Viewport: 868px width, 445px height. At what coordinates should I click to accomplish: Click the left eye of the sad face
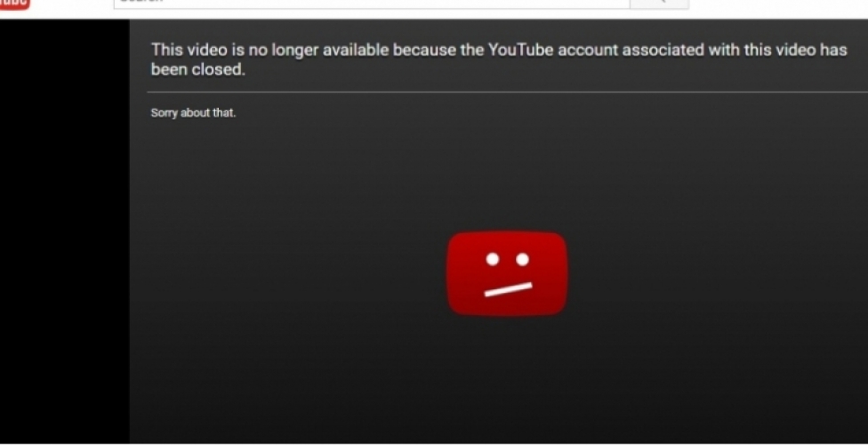coord(493,259)
